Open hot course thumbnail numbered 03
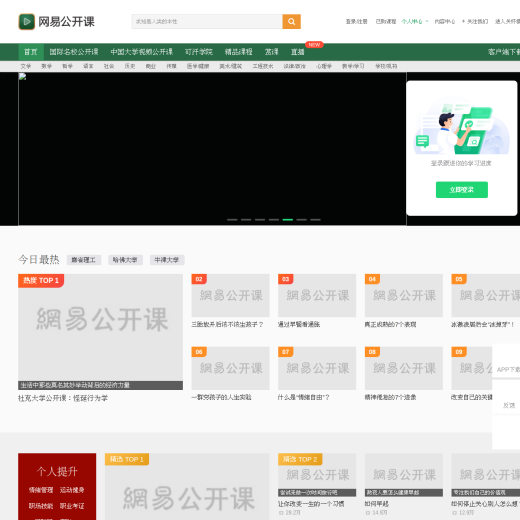The image size is (520, 520). pos(317,295)
